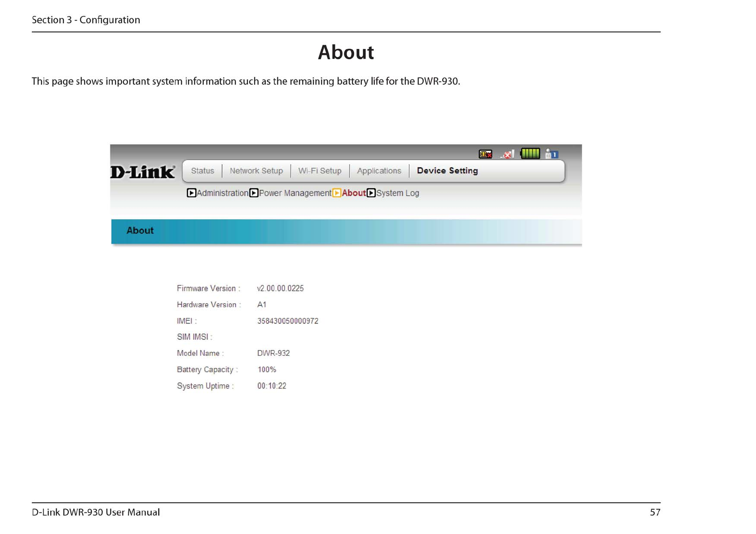Click the arrow icon beside Administration
756x534 pixels.
pos(191,193)
